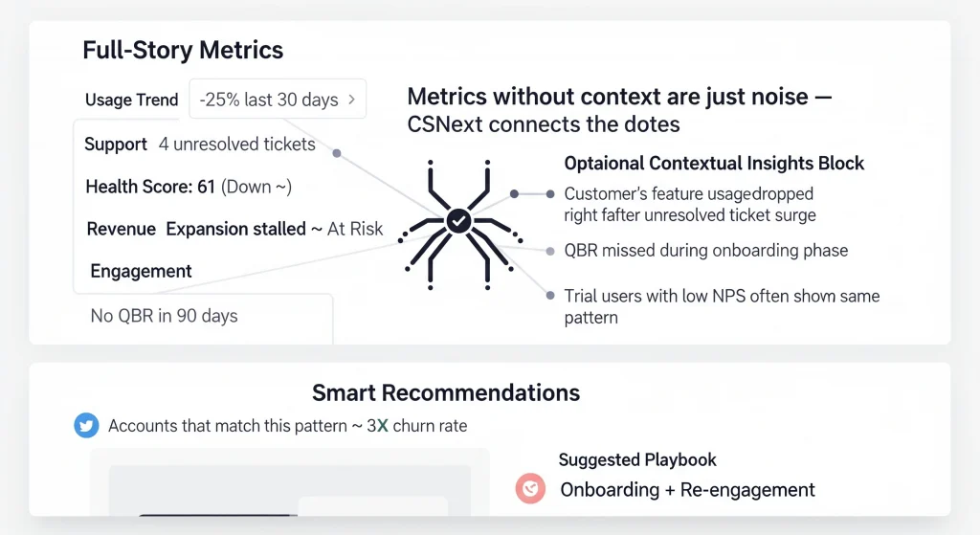This screenshot has height=535, width=980.
Task: Open the Onboarding + Re-engagement playbook
Action: pyautogui.click(x=687, y=490)
